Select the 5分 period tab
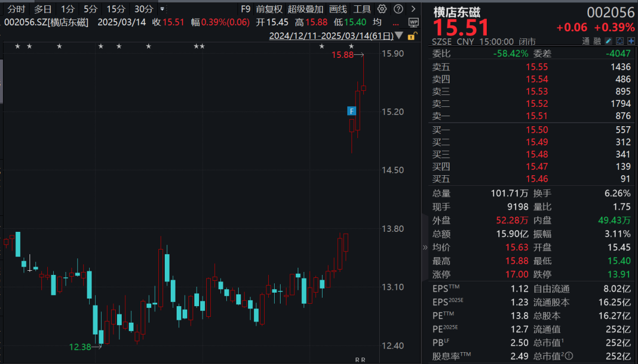 coord(90,9)
